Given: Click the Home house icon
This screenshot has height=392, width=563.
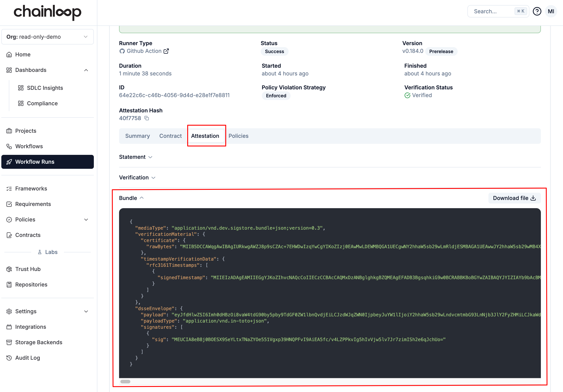Looking at the screenshot, I should click(9, 54).
